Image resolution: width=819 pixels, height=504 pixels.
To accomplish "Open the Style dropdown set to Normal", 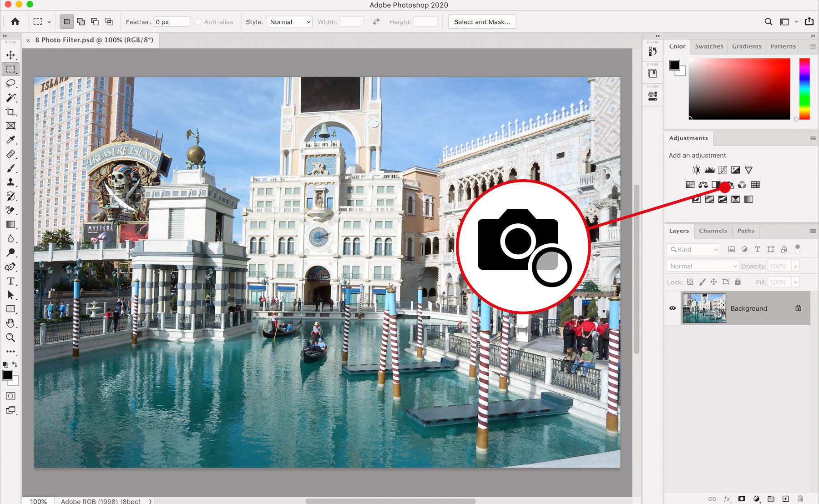I will pos(289,22).
